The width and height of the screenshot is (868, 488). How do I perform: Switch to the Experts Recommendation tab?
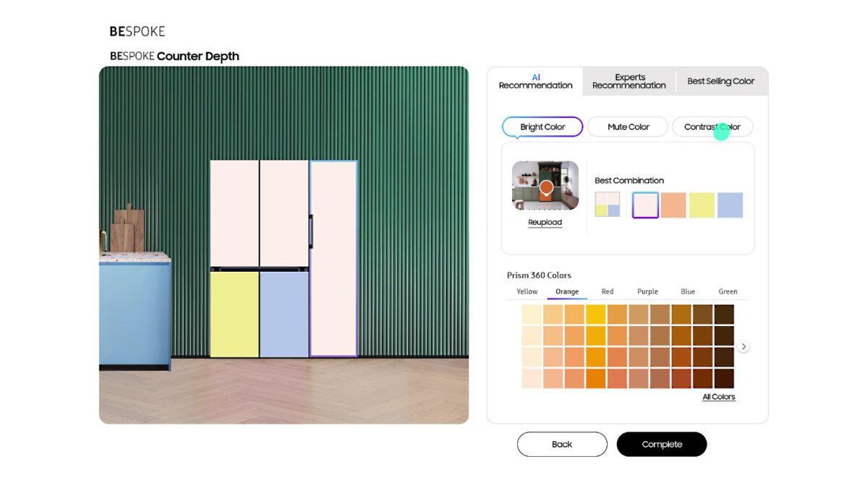(x=629, y=82)
